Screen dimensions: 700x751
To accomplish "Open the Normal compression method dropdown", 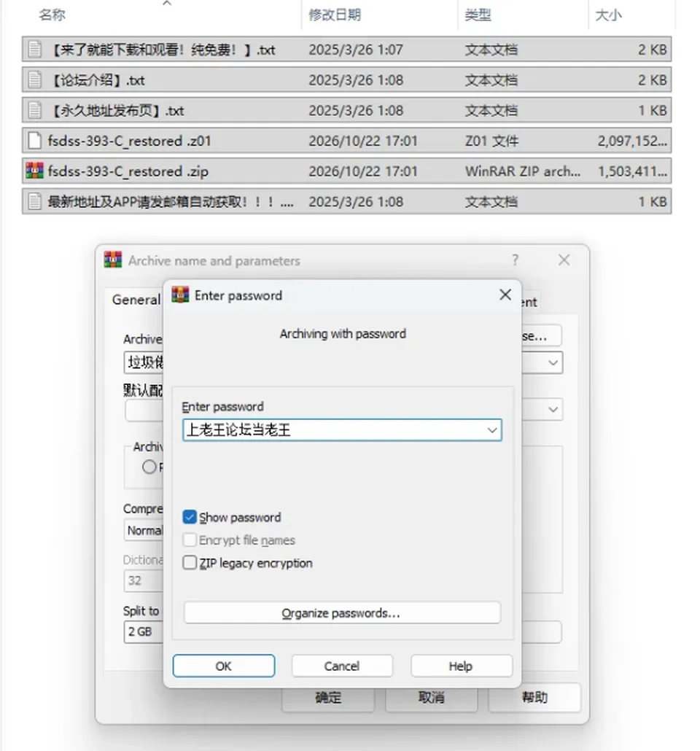I will [x=144, y=531].
